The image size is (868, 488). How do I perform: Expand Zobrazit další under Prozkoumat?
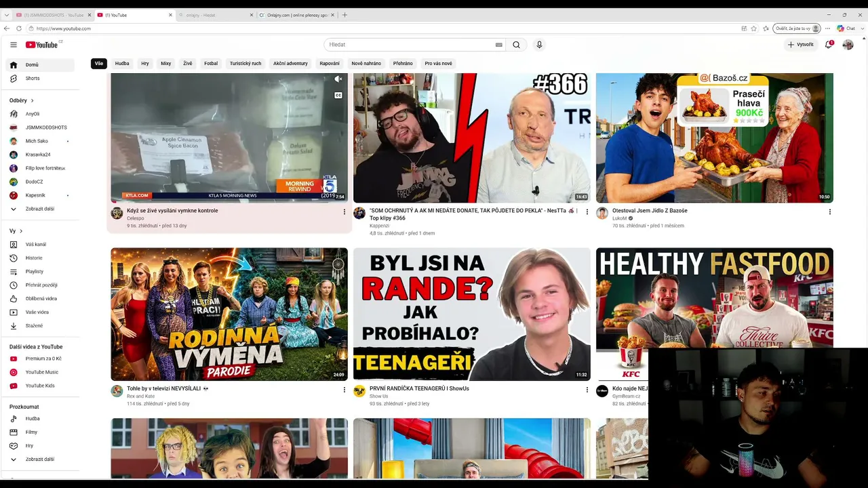coord(40,460)
